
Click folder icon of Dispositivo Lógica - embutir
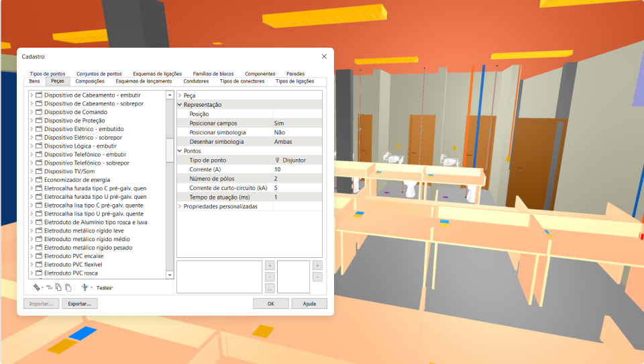[x=39, y=146]
